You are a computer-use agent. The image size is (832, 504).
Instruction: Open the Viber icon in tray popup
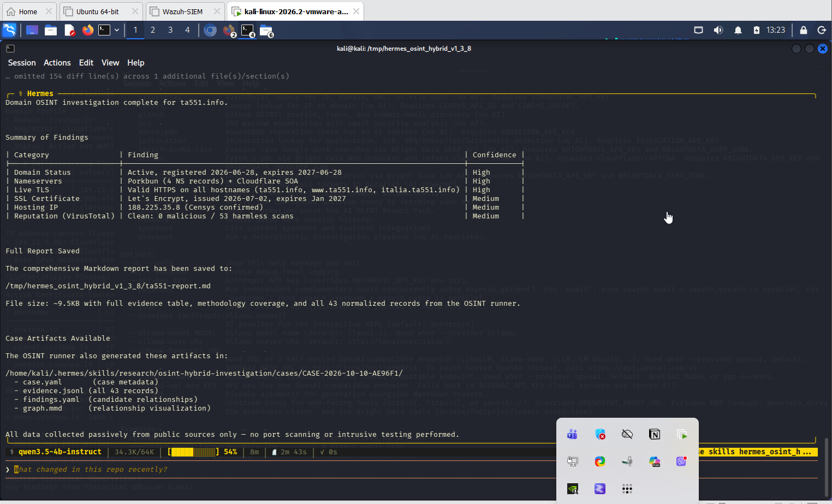[681, 461]
